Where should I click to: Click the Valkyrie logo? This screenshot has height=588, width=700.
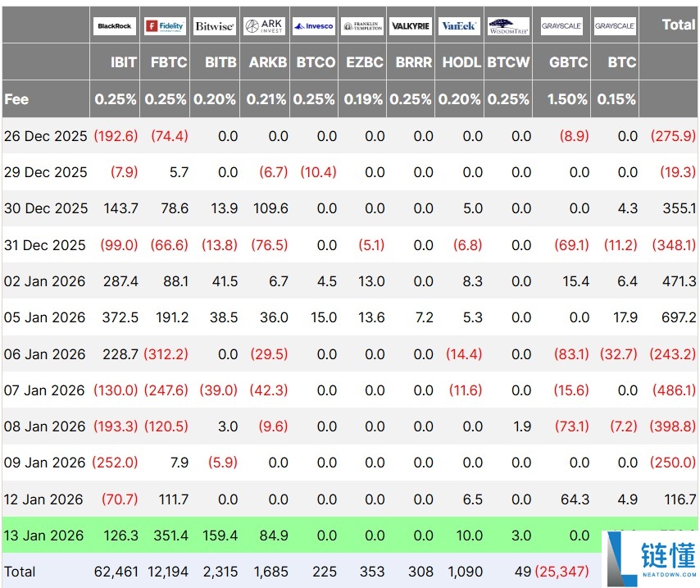click(x=411, y=26)
